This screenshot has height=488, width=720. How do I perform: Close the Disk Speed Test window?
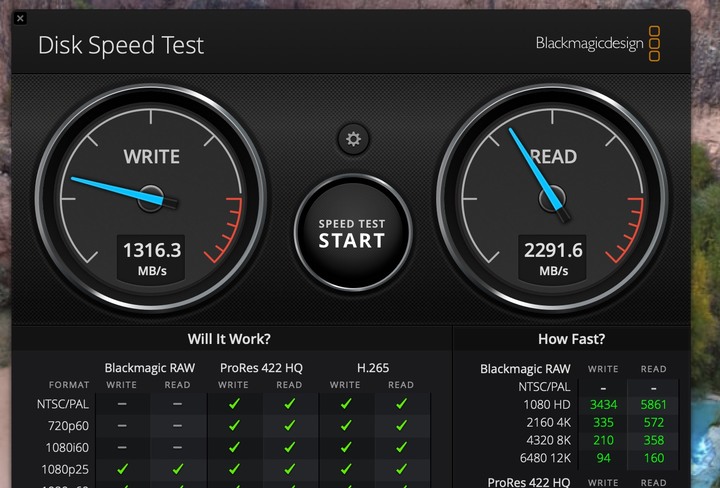[20, 18]
